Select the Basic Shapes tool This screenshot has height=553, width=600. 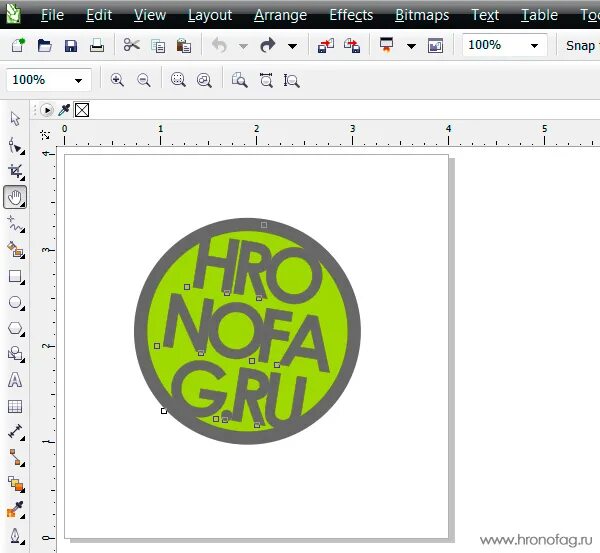point(16,354)
